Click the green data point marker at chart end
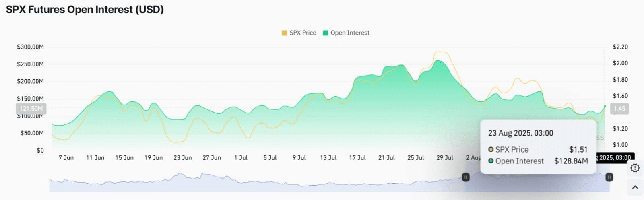This screenshot has width=644, height=200. (x=605, y=107)
